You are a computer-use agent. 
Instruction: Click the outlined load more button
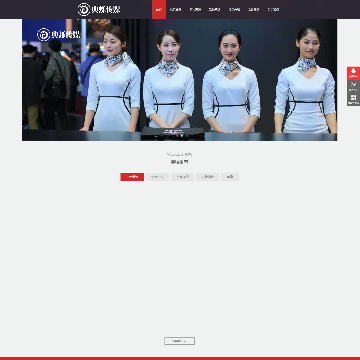pos(179,341)
